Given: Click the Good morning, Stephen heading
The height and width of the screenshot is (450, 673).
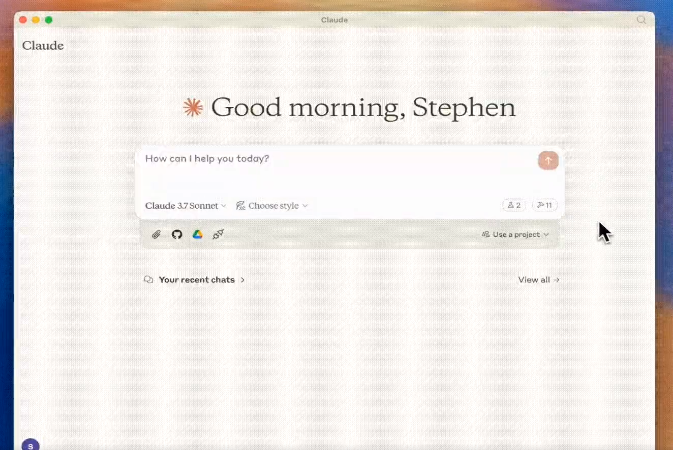Looking at the screenshot, I should point(363,108).
